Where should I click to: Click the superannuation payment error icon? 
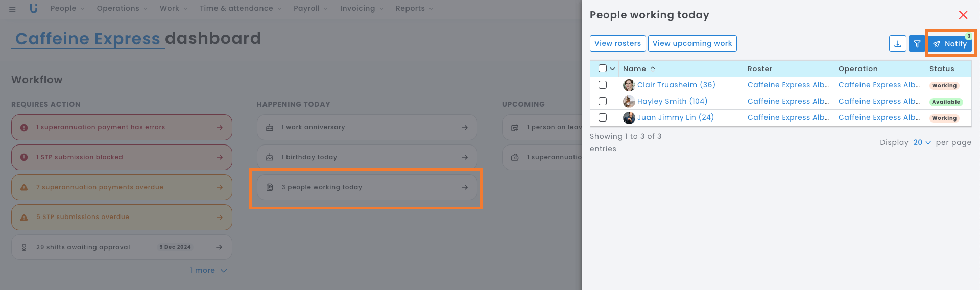[24, 128]
